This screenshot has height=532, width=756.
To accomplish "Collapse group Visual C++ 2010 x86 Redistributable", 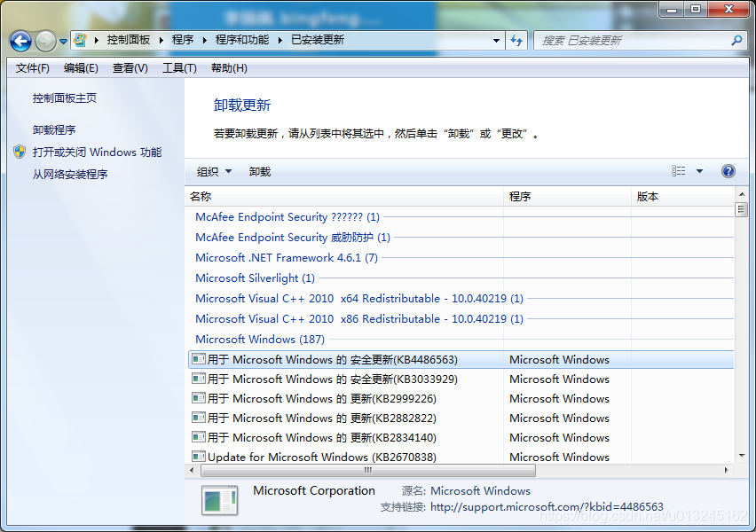I will point(359,318).
